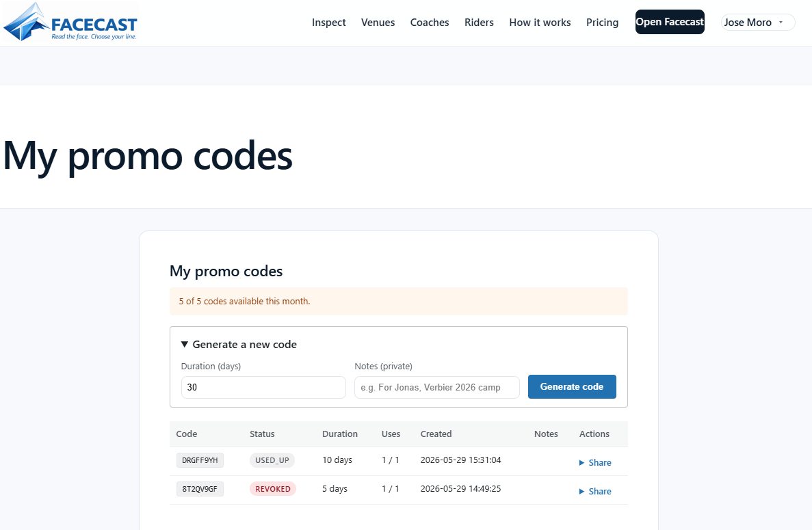Click the 5 of 5 codes available notice
812x530 pixels.
(399, 301)
